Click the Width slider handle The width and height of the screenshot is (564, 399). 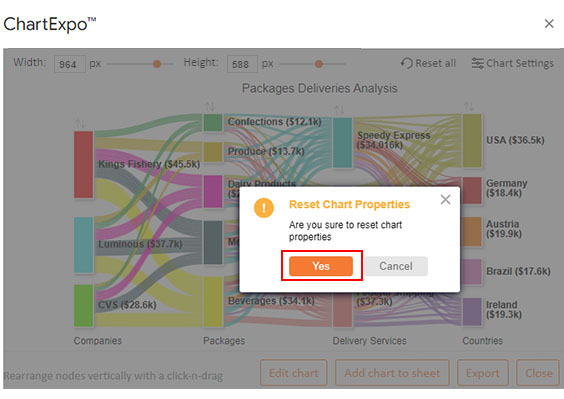pos(157,64)
